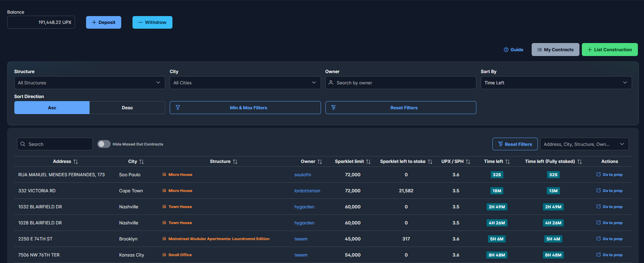Open the All Structures dropdown

point(89,83)
